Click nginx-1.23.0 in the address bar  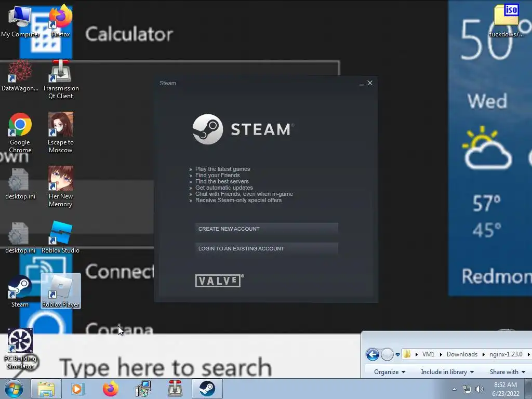coord(506,354)
